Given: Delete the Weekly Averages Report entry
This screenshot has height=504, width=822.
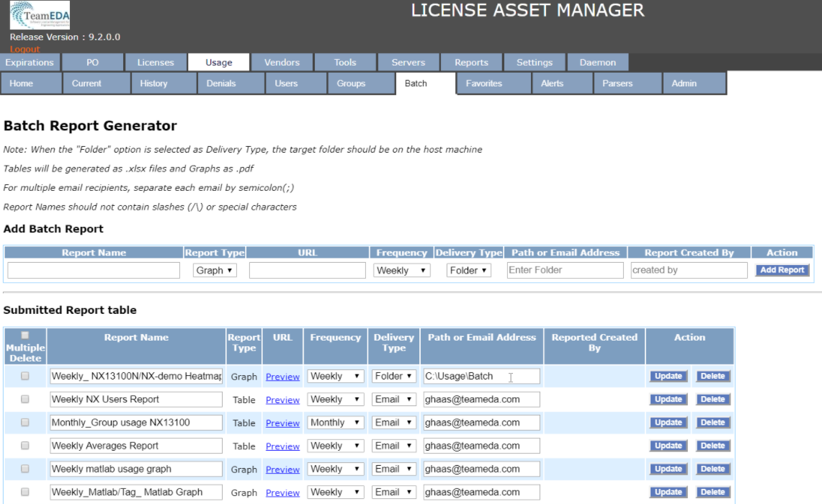Looking at the screenshot, I should click(x=712, y=446).
